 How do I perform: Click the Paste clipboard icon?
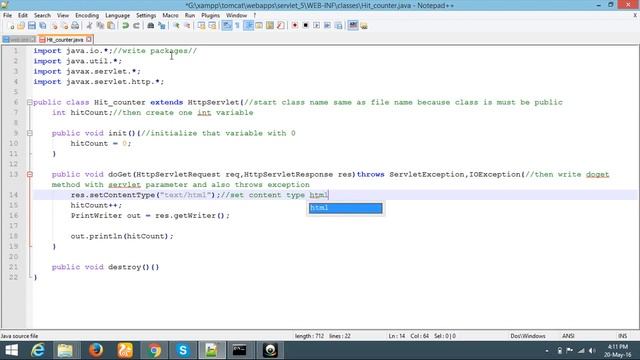coord(111,26)
